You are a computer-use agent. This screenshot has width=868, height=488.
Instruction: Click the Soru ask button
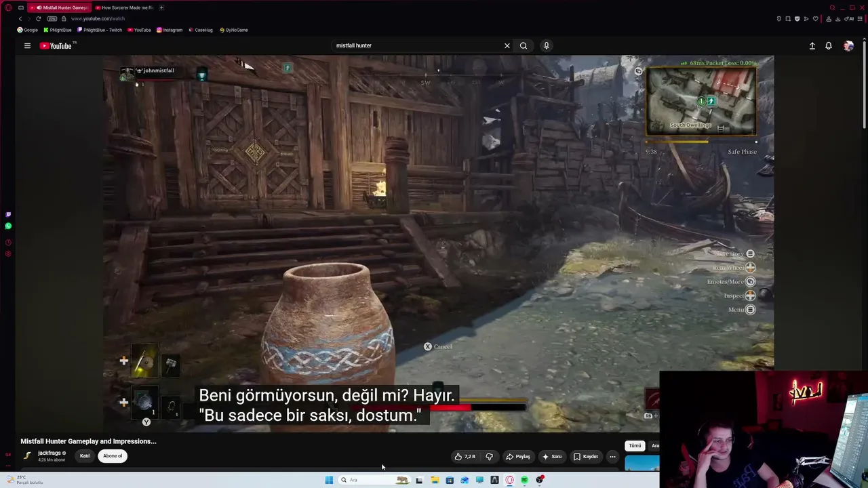551,456
